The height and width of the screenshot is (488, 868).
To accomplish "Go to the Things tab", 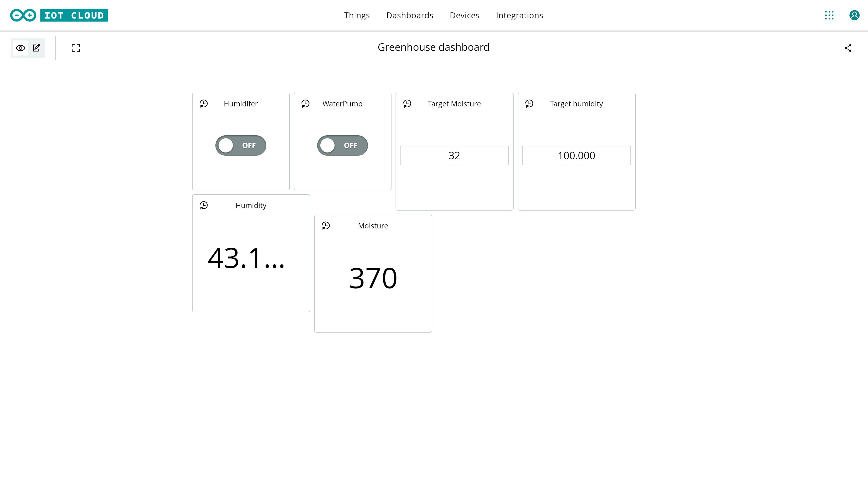I will coord(357,16).
